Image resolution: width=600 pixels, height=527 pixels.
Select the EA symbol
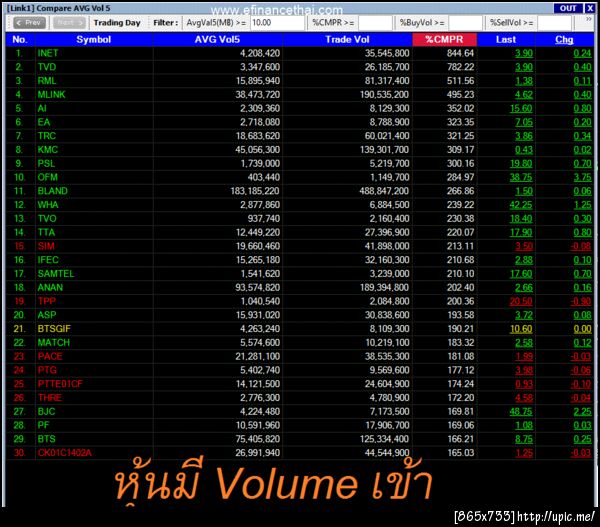44,122
